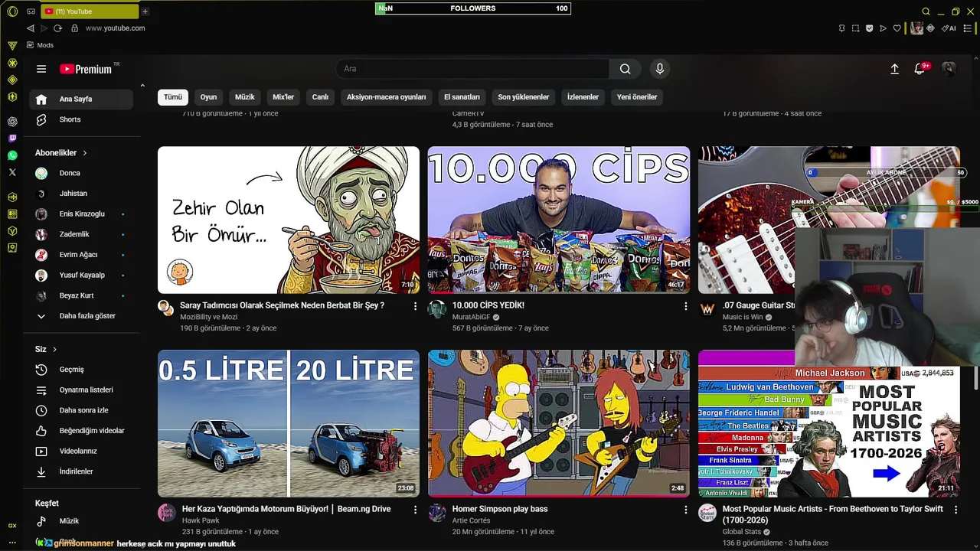Screen dimensions: 980x551
Task: Open the Opera menu logo
Action: 12,11
